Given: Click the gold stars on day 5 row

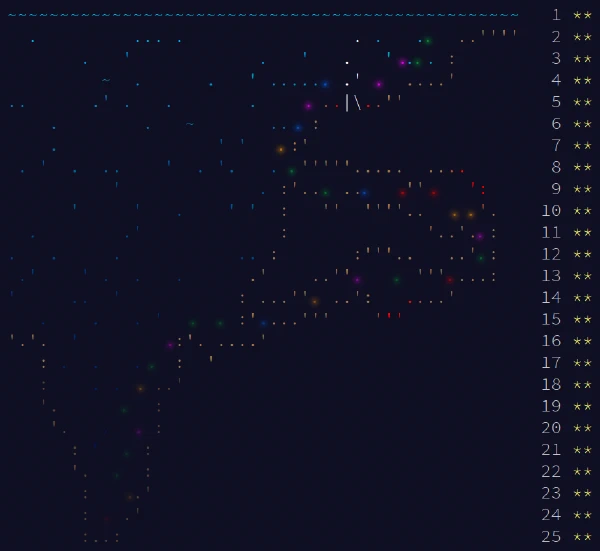Looking at the screenshot, I should [x=582, y=102].
